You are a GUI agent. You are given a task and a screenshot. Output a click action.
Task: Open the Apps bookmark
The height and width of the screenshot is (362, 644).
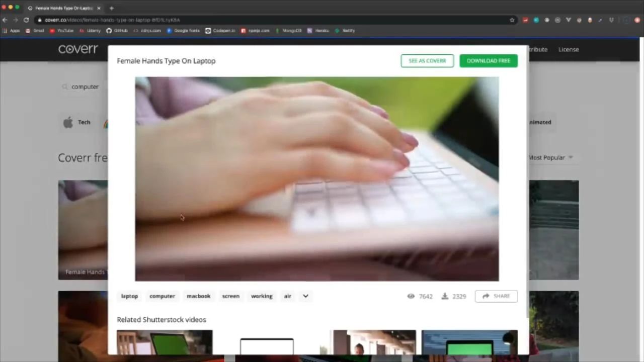(x=12, y=31)
